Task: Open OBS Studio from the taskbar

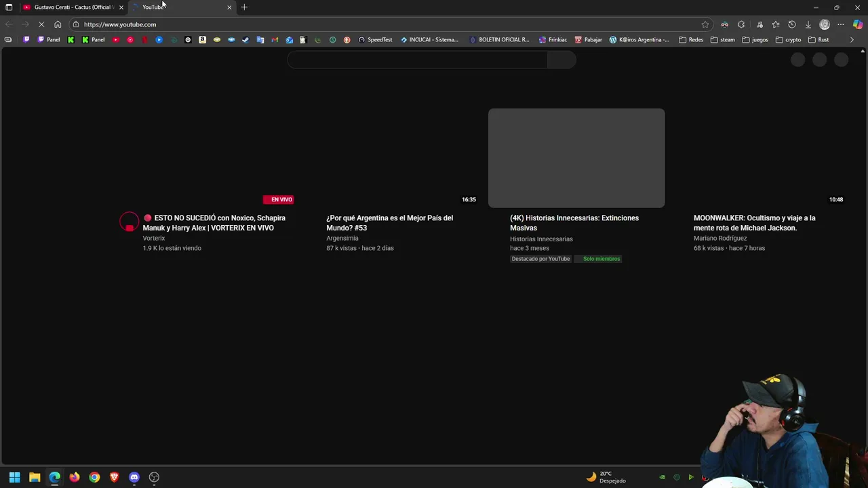Action: click(154, 477)
